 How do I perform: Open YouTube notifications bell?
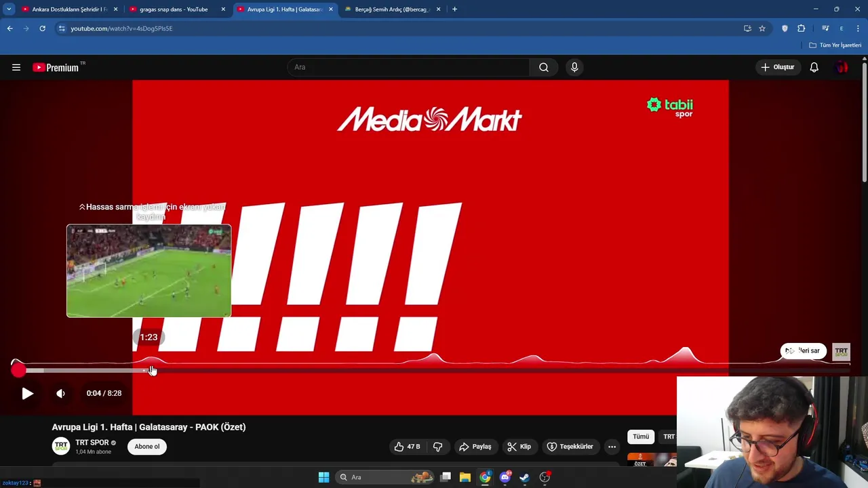(x=814, y=67)
